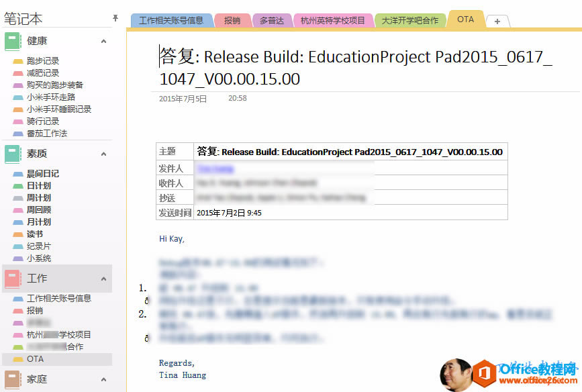Screen dimensions: 582x392
Task: Collapse the 健康 notebook sections
Action: (x=103, y=41)
